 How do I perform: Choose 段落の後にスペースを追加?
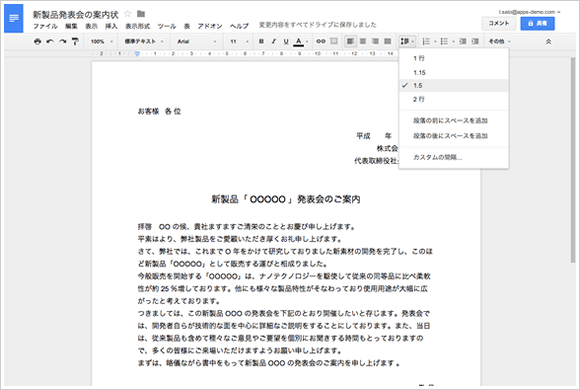pyautogui.click(x=454, y=136)
